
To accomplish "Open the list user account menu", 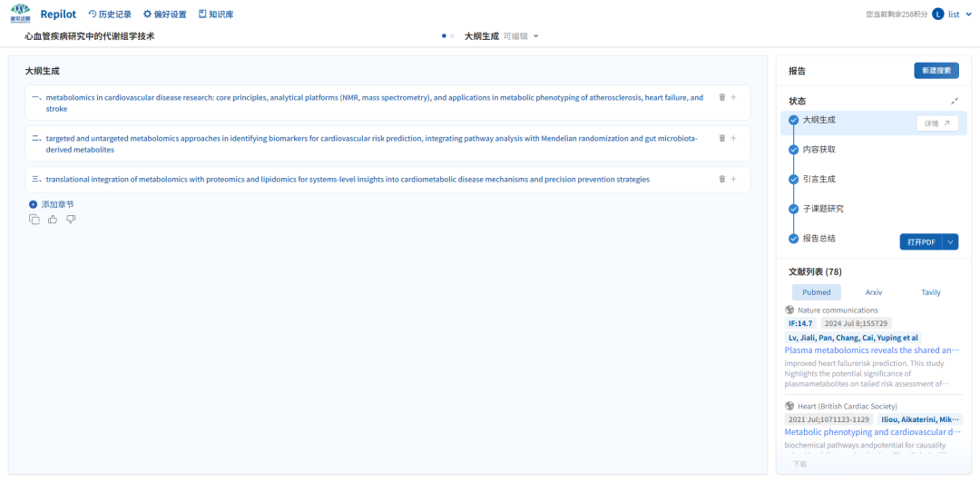I will coord(952,15).
